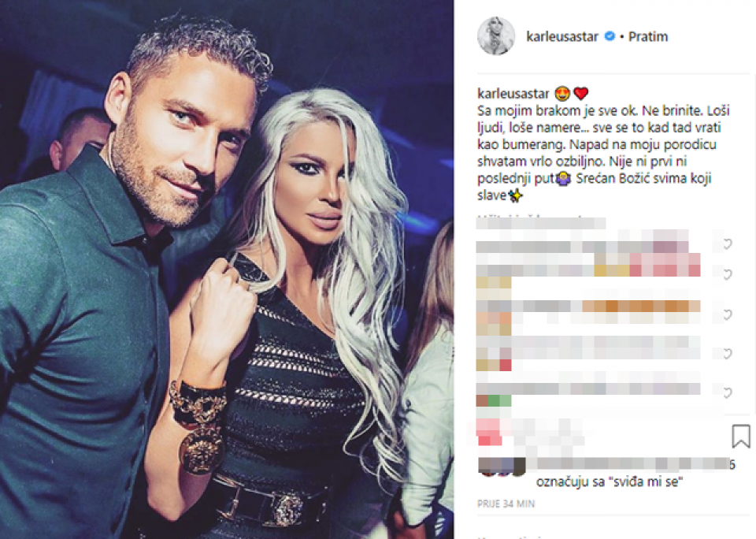The image size is (756, 539).
Task: Click the heart-eyes emoji in the caption
Action: [x=562, y=93]
